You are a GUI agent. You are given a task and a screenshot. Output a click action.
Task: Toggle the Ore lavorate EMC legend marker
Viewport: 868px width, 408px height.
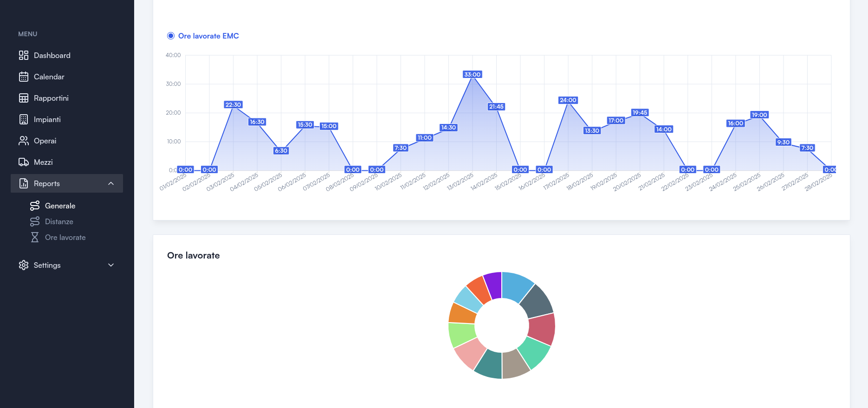point(171,36)
